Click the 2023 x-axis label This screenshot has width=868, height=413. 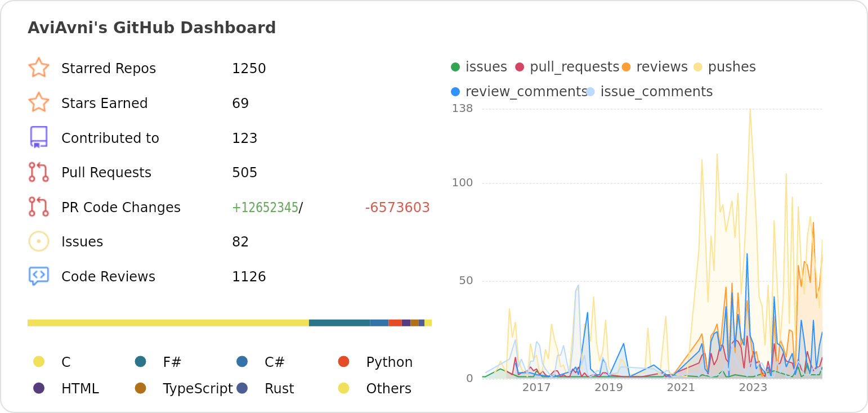(753, 388)
